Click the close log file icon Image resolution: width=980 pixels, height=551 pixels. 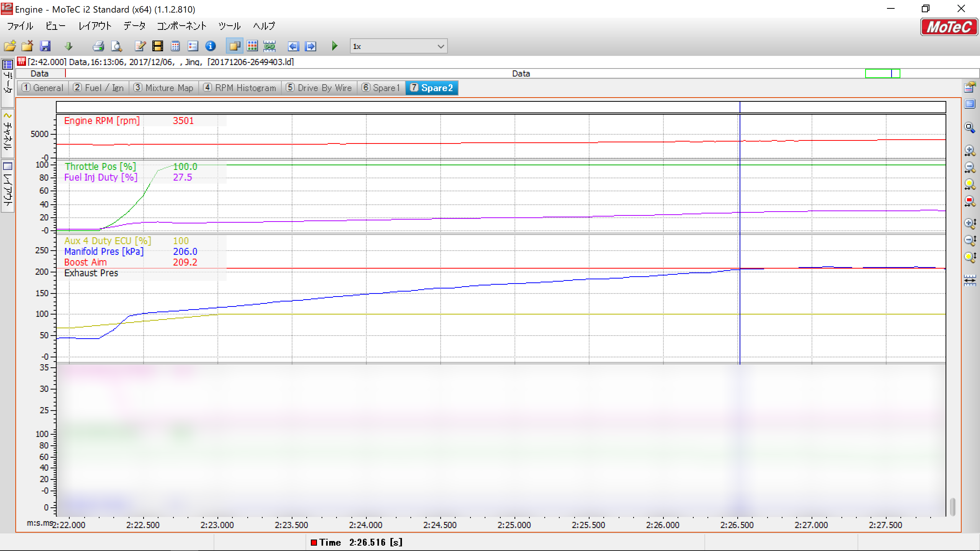27,46
